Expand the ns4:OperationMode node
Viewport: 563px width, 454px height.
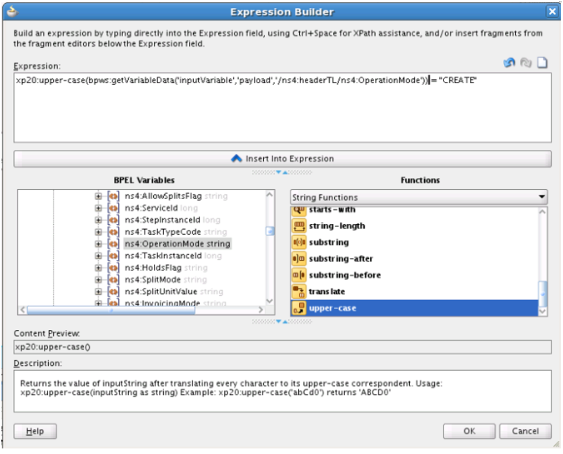pos(98,244)
